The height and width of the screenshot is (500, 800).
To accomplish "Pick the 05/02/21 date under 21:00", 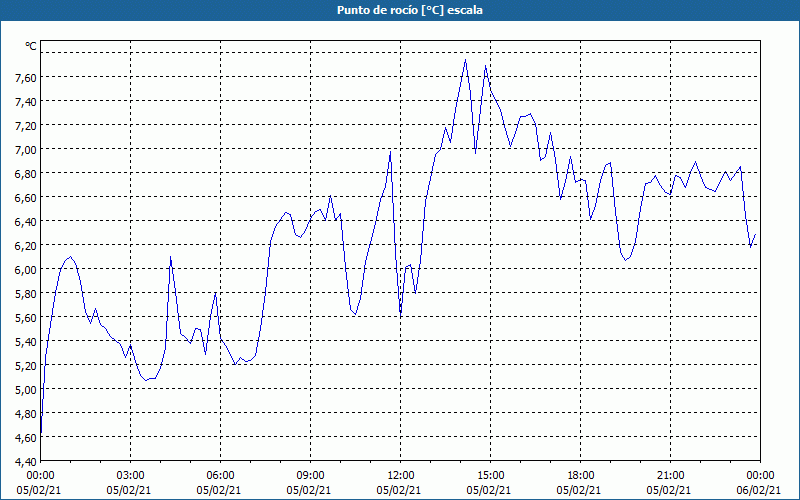I will pyautogui.click(x=670, y=490).
